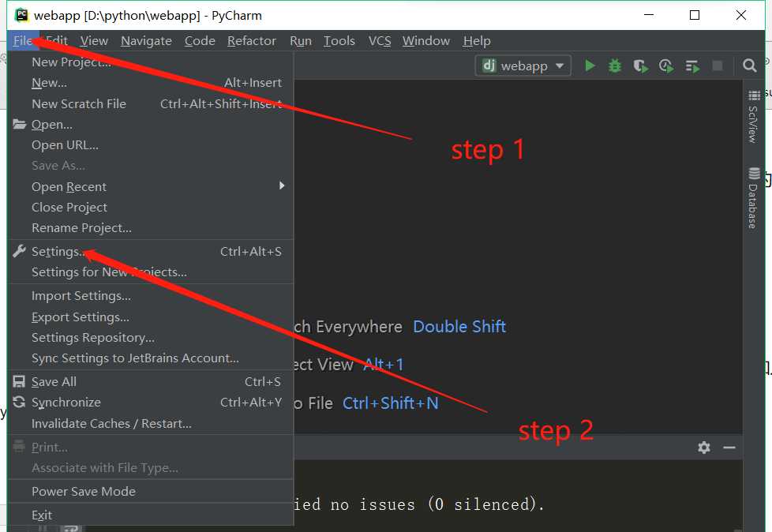Click the Profile run icon

666,66
